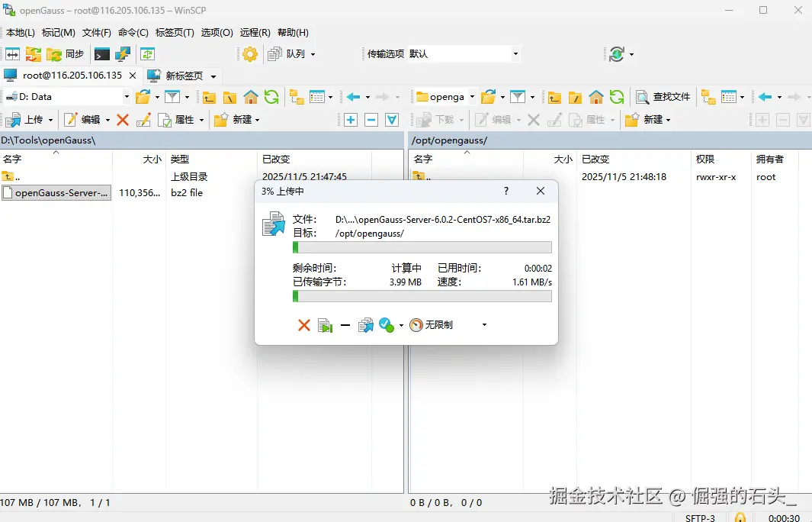Refresh the local panel with green arrows icon
This screenshot has height=522, width=812.
click(x=271, y=97)
